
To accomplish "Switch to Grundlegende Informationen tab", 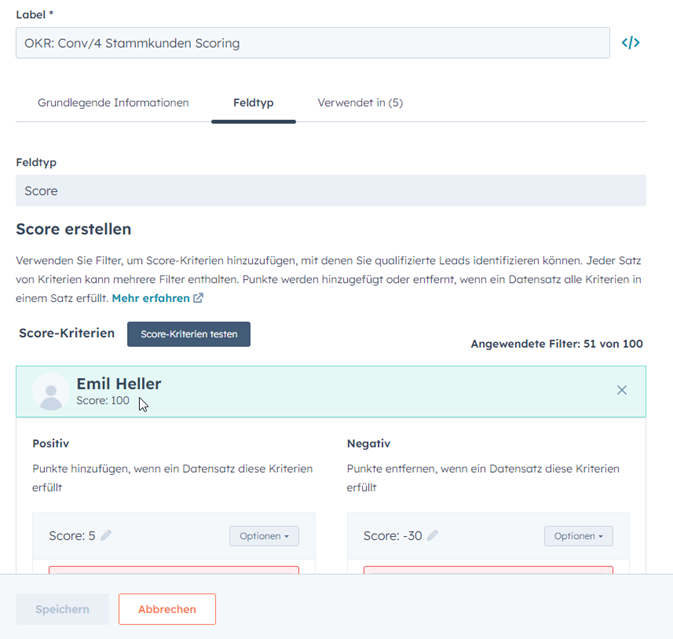I will [113, 103].
